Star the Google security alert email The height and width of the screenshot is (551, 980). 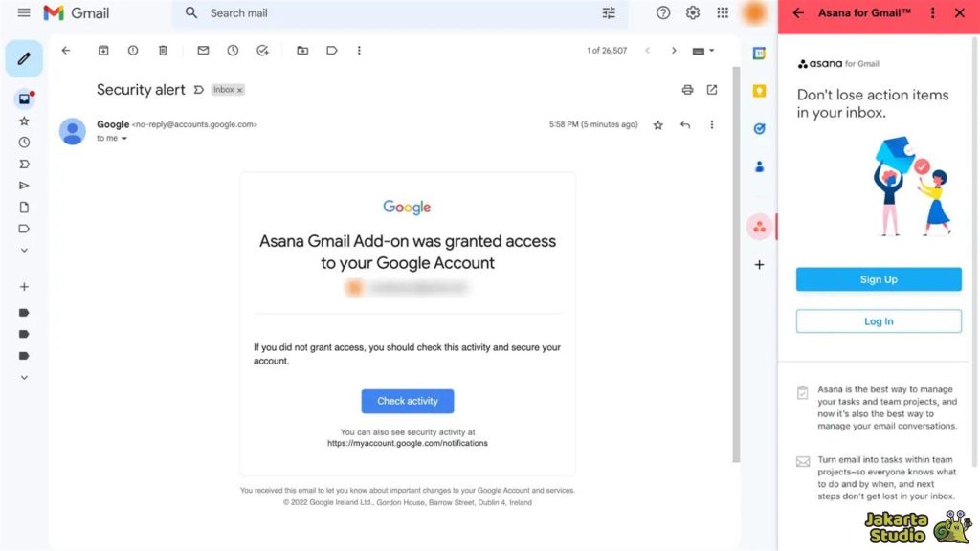(657, 124)
